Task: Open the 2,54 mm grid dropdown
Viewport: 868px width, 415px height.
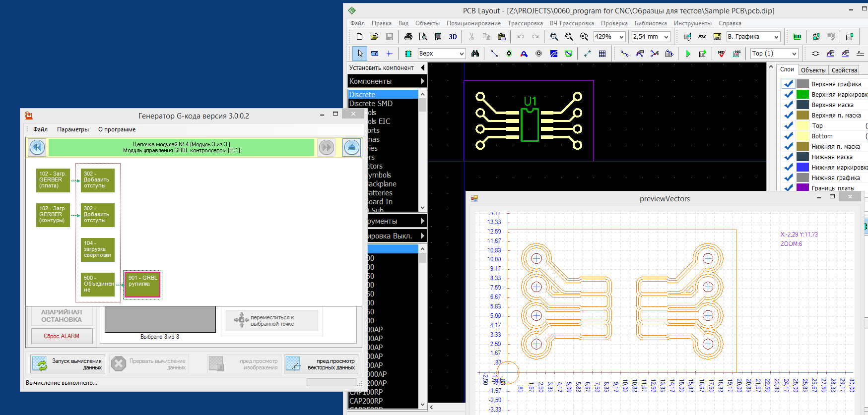Action: coord(666,37)
